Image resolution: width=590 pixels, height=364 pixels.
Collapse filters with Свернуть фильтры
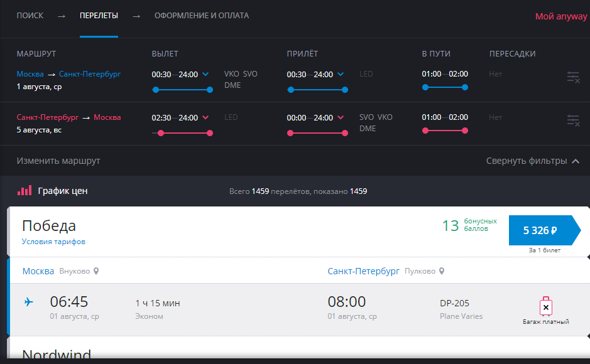(532, 161)
